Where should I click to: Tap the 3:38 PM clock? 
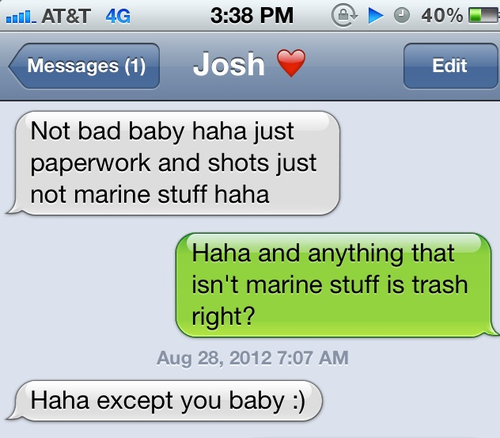pyautogui.click(x=252, y=16)
